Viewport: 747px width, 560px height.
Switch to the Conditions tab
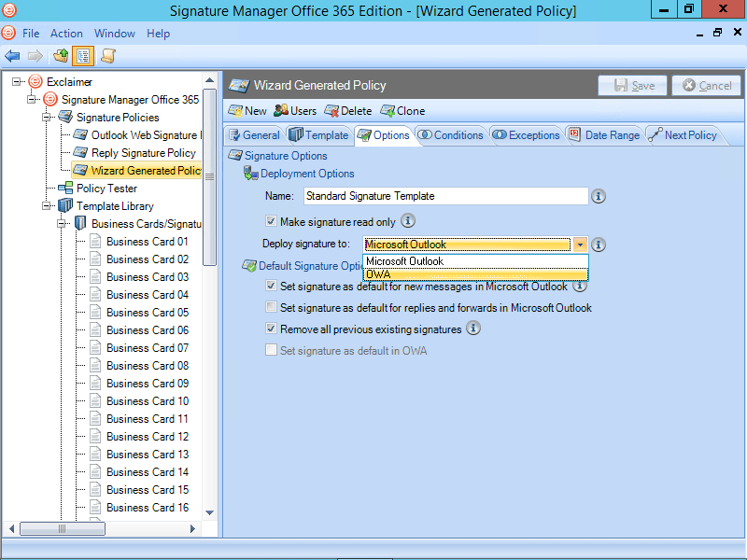point(451,135)
